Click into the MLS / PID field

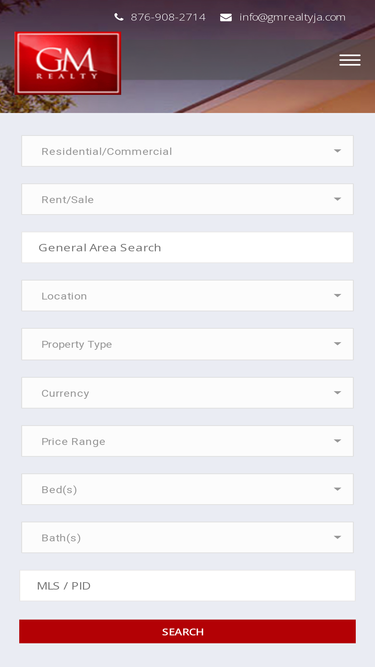pyautogui.click(x=188, y=586)
